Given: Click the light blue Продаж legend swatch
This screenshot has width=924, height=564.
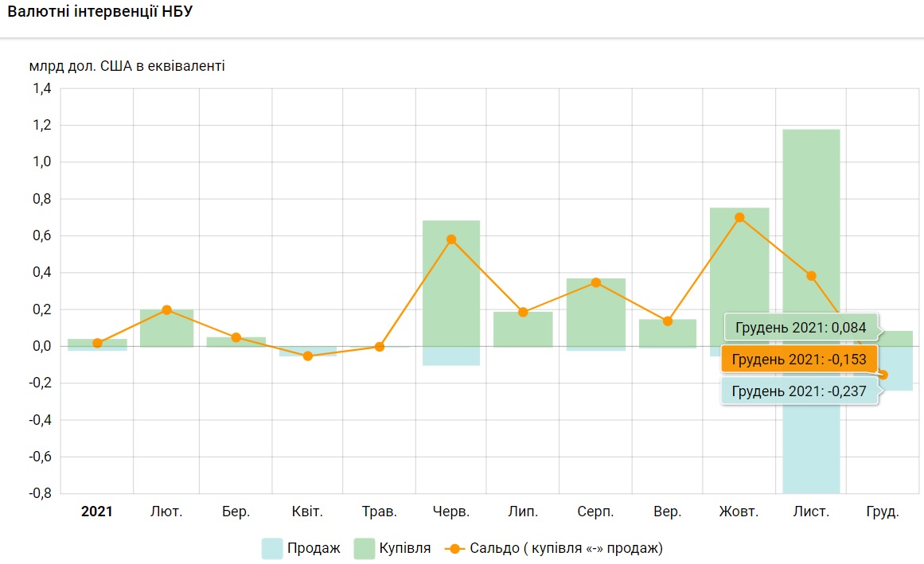Looking at the screenshot, I should [272, 548].
